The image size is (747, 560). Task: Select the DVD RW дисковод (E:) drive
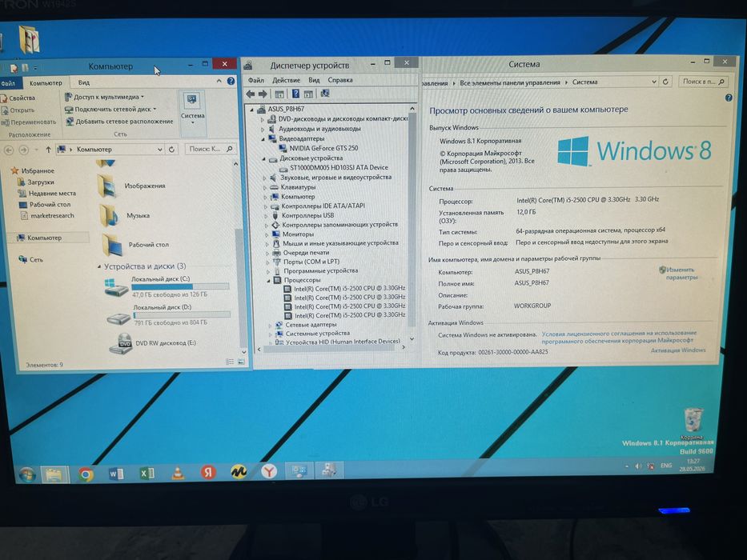(x=152, y=343)
